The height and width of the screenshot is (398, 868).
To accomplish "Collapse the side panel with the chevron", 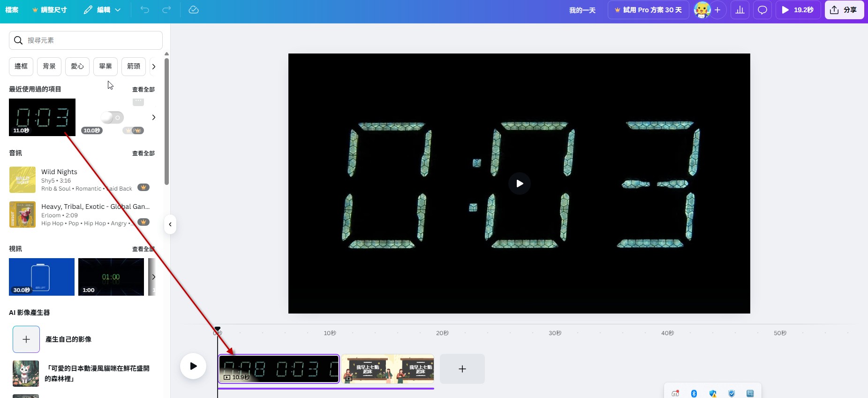I will point(170,224).
